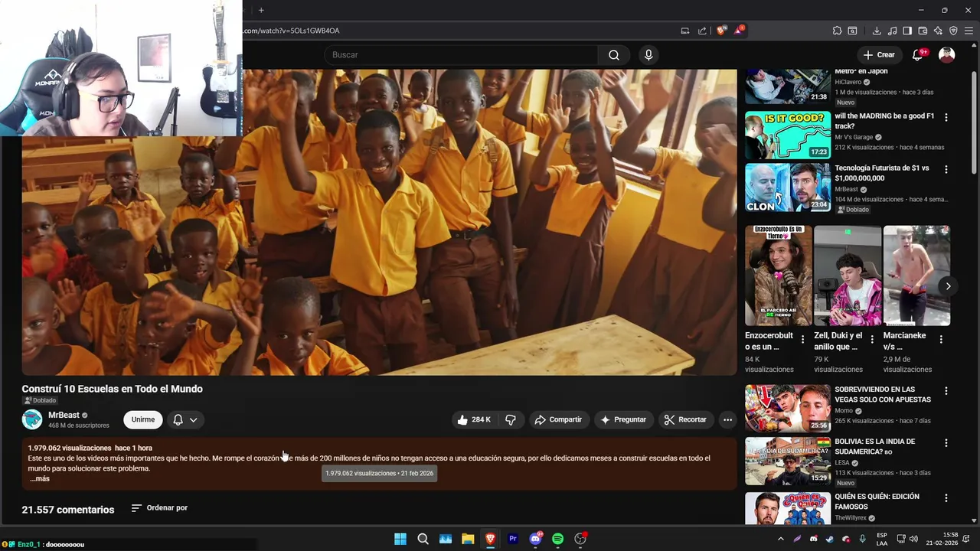Open browser extensions puzzle icon
Image resolution: width=980 pixels, height=551 pixels.
837,31
